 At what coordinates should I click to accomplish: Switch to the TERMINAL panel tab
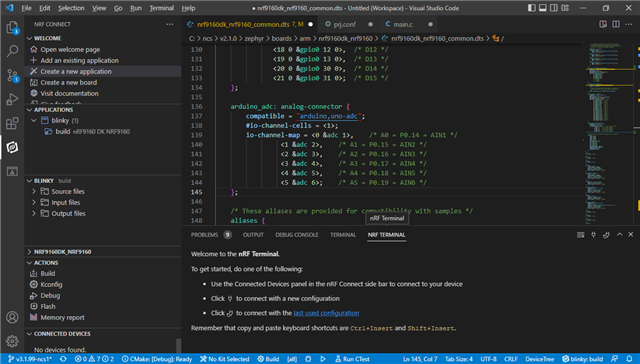click(x=343, y=235)
